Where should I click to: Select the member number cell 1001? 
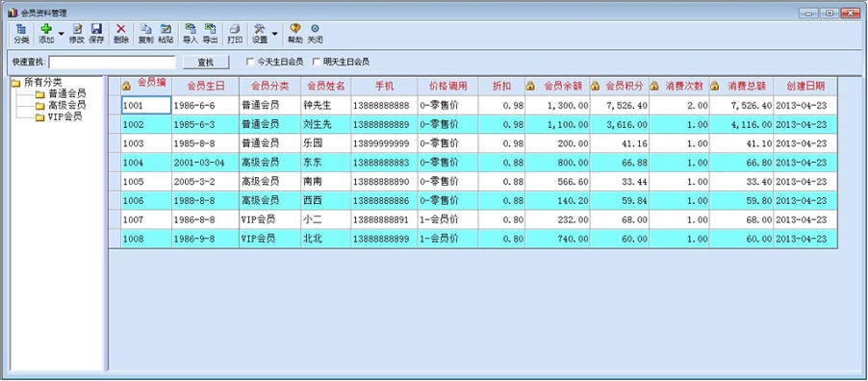(x=146, y=105)
